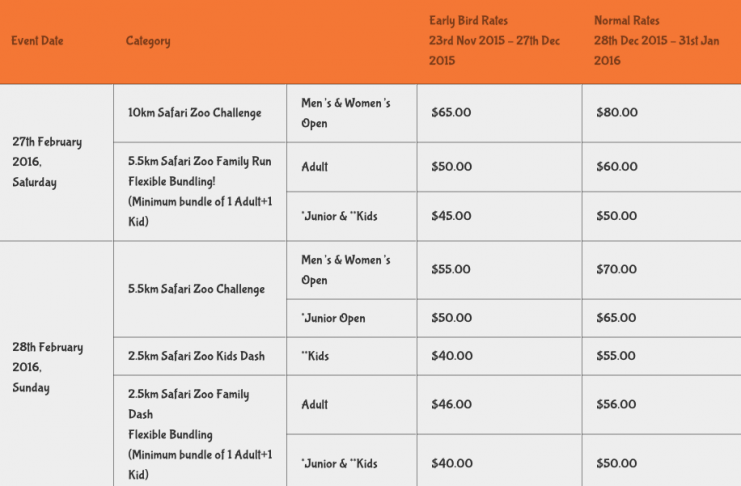Click the Category column header
The width and height of the screenshot is (741, 486).
[x=148, y=41]
